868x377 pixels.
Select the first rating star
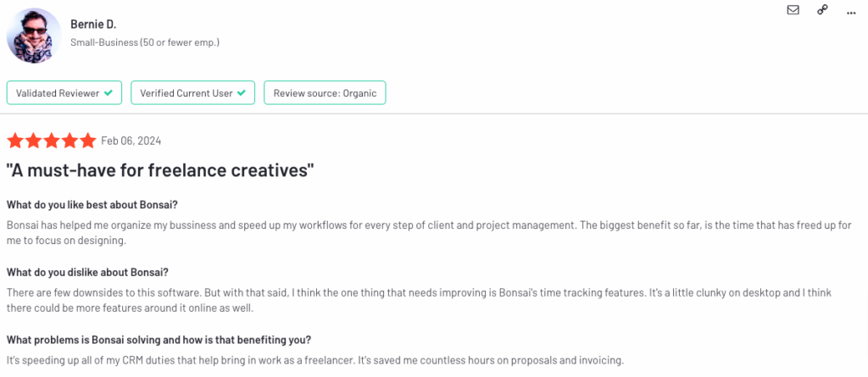click(15, 141)
